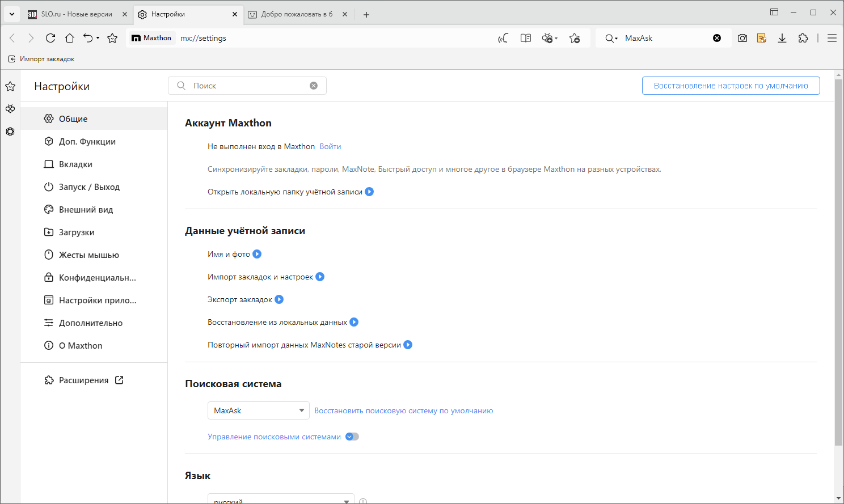This screenshot has width=844, height=504.
Task: Open the MaxNote orange icon
Action: [x=762, y=38]
